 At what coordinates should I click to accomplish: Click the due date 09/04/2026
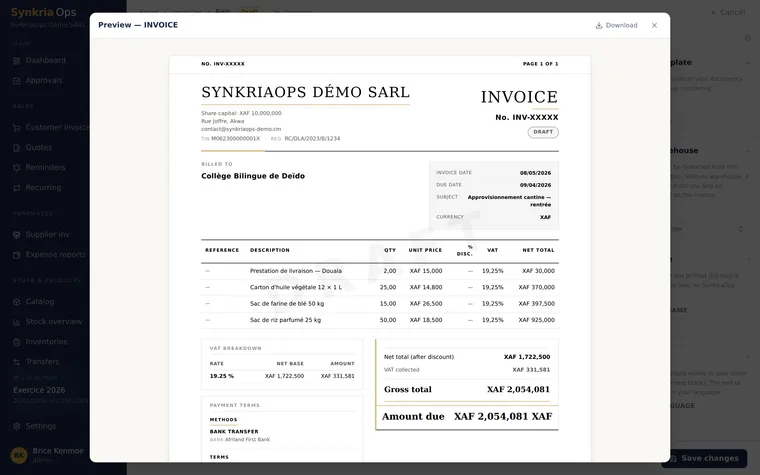(x=535, y=185)
